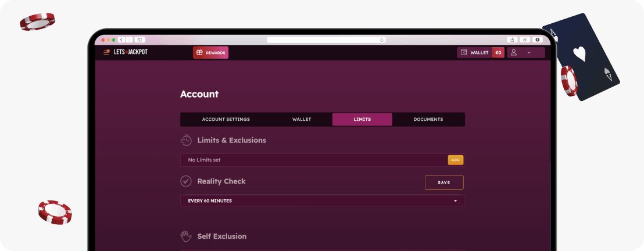Click the user profile icon
The width and height of the screenshot is (644, 251).
click(x=513, y=53)
